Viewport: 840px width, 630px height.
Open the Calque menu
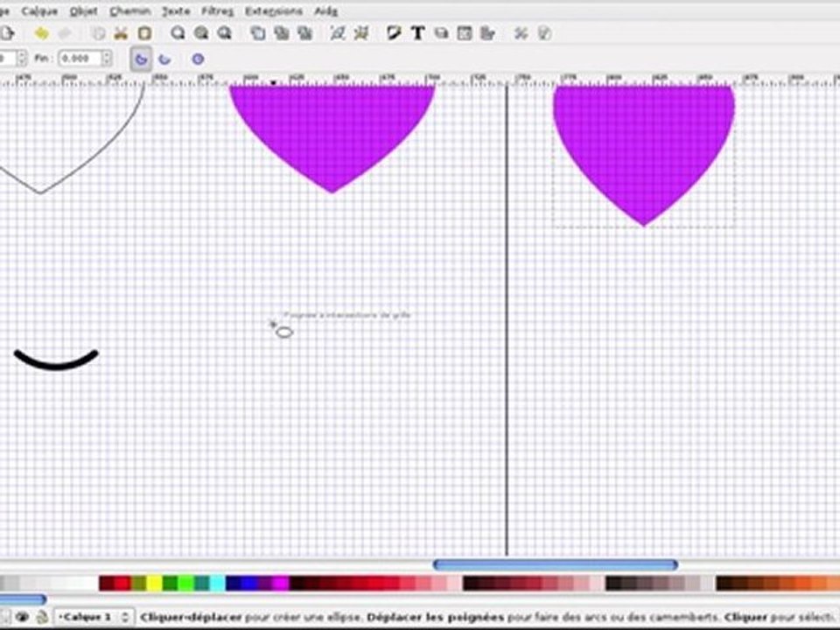39,11
